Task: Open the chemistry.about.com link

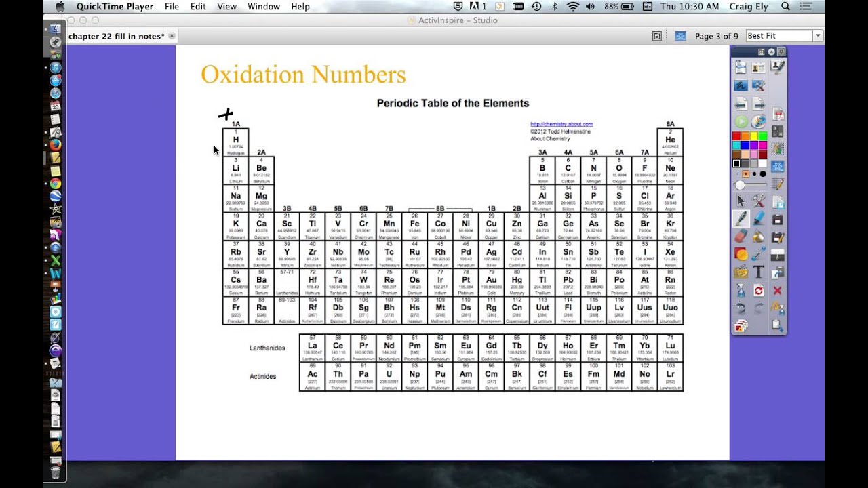Action: (561, 124)
